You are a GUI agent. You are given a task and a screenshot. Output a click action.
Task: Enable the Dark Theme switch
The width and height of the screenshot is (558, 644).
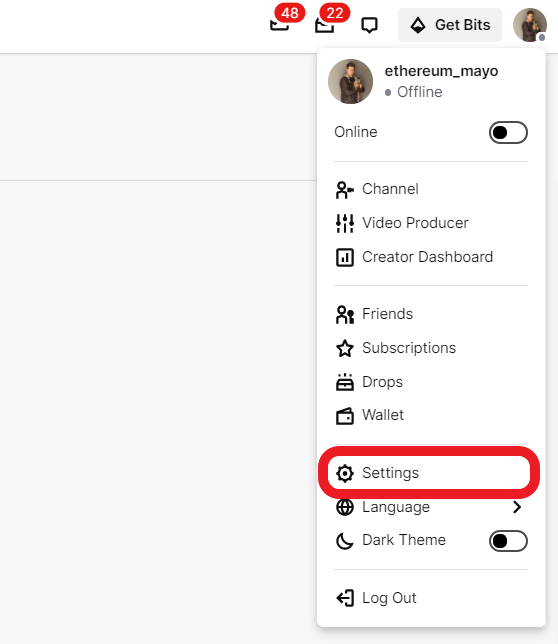(x=508, y=540)
